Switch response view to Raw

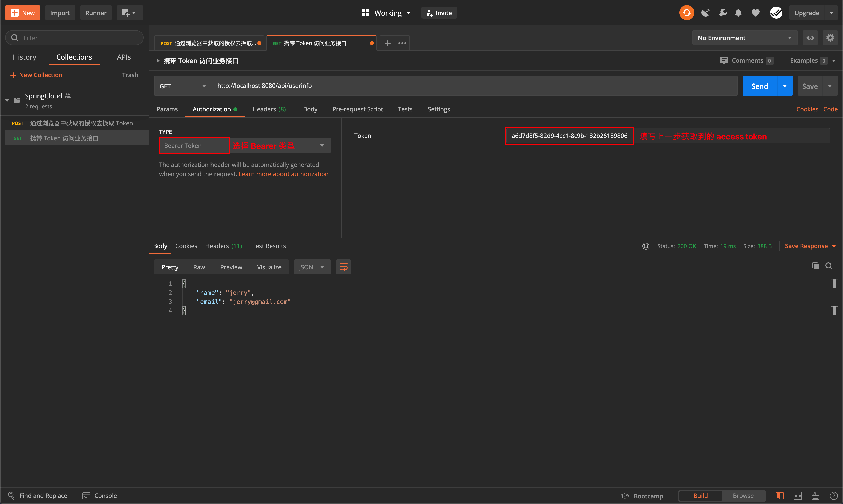pos(199,267)
